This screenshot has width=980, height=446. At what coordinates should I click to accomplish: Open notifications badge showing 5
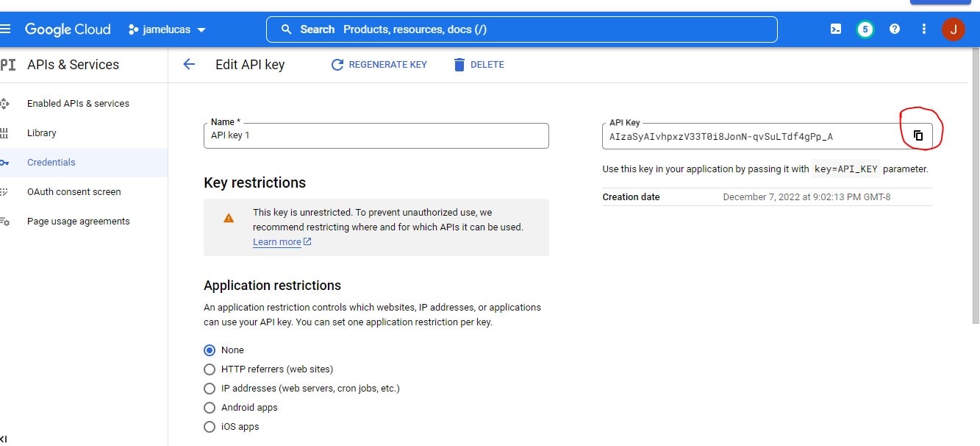coord(865,29)
